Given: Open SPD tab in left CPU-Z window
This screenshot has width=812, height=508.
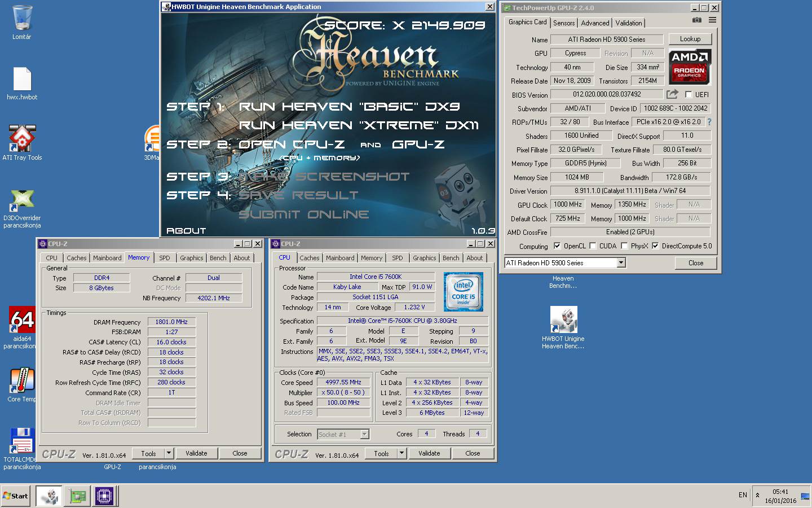Looking at the screenshot, I should (165, 258).
